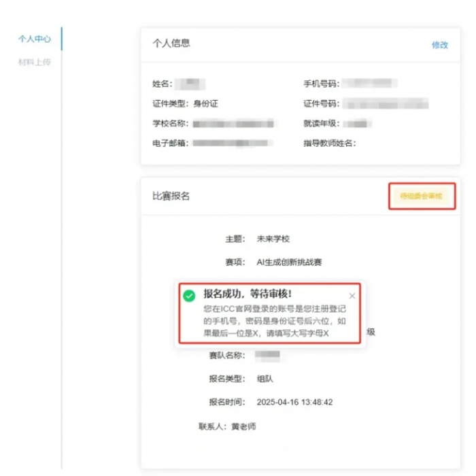
Task: Click the 比赛报名 section heading
Action: (x=171, y=196)
